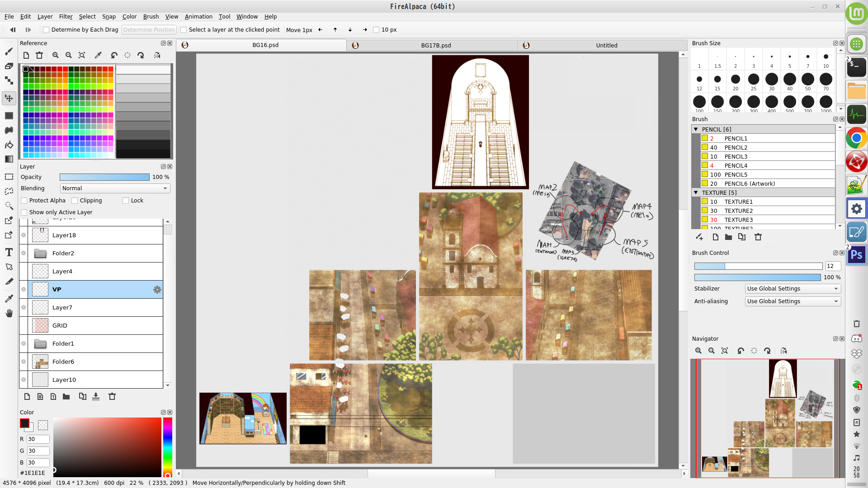Add a new brush in Brush panel
Image resolution: width=868 pixels, height=488 pixels.
[715, 237]
